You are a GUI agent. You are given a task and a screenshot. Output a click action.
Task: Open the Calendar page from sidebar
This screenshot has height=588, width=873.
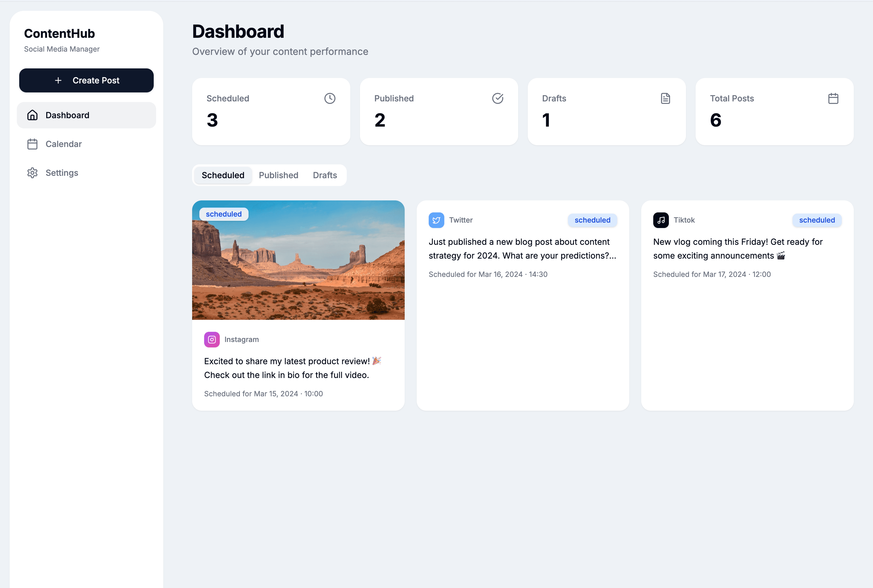[x=63, y=144]
